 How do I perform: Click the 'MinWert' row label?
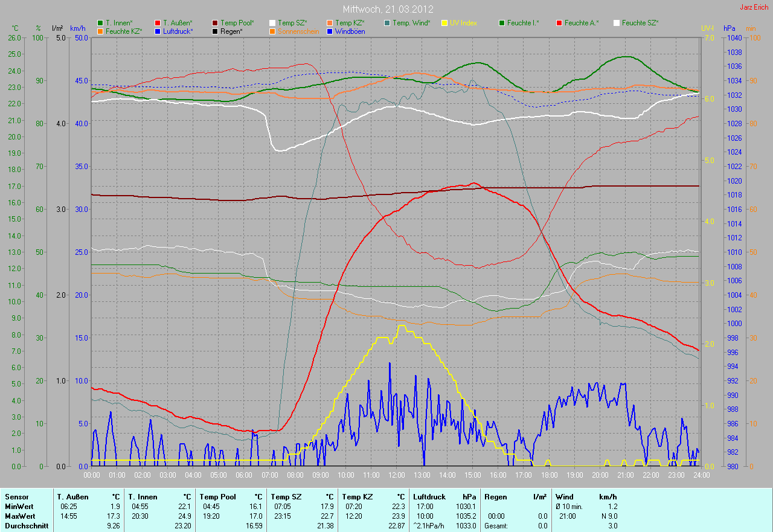click(18, 507)
